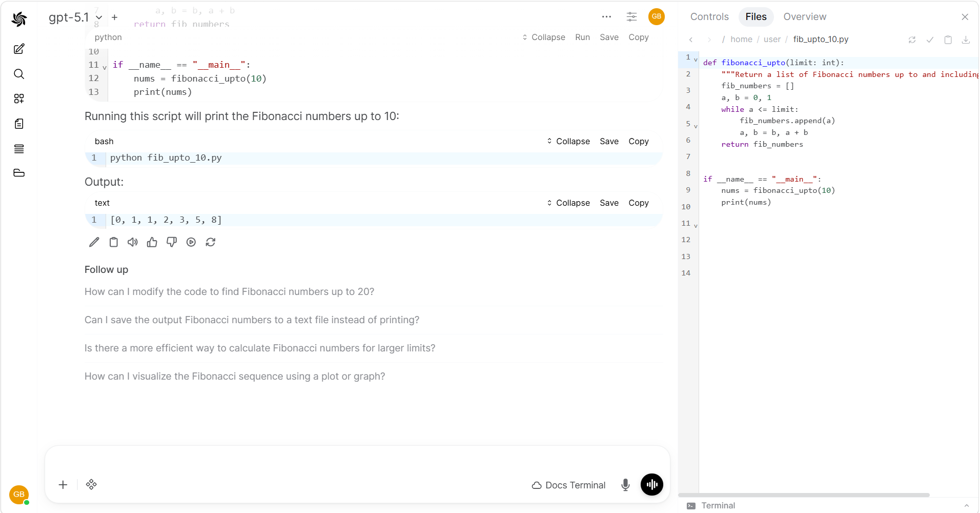Viewport: 980px width, 513px height.
Task: Open search from the left sidebar
Action: click(x=19, y=74)
